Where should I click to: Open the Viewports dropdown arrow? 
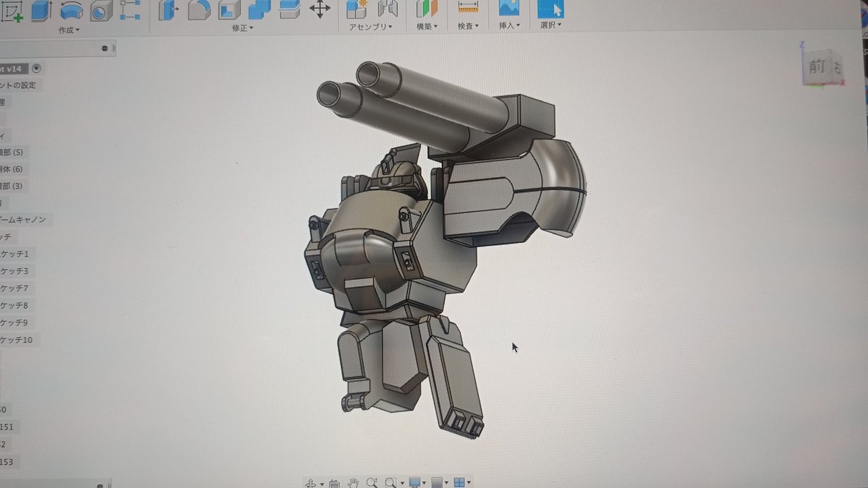[469, 483]
